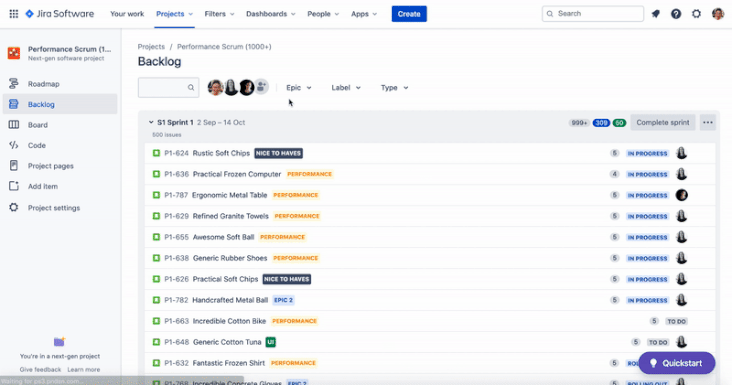Open issue P1-655 Awesome Soft Ball
Screen dimensions: 732x385
tap(429, 237)
